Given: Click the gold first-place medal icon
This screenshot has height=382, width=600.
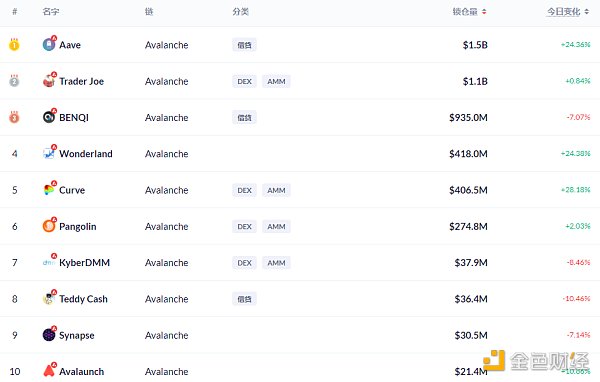Looking at the screenshot, I should [14, 45].
